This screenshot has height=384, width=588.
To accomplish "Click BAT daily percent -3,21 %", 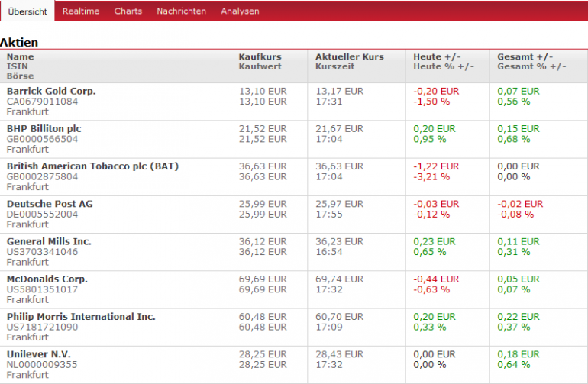I will point(431,176).
